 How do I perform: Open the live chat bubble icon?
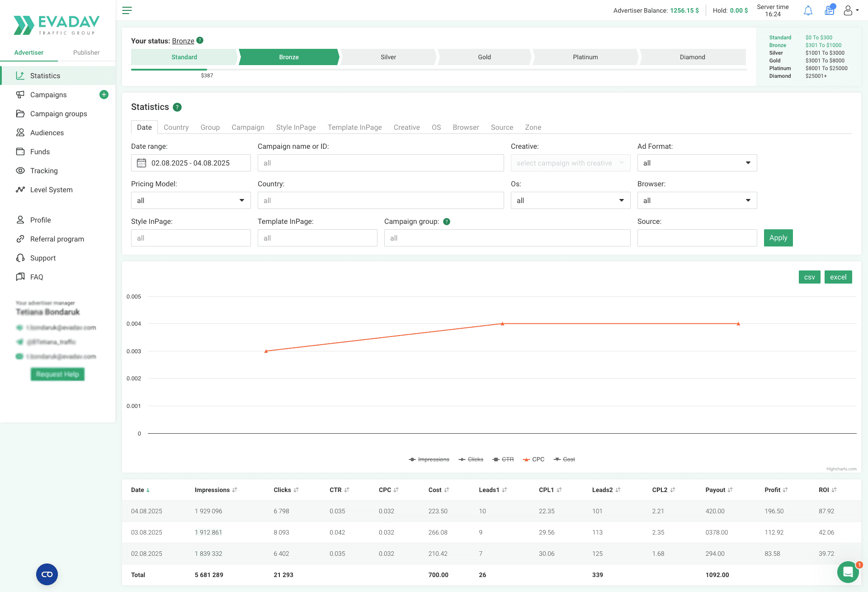point(848,572)
